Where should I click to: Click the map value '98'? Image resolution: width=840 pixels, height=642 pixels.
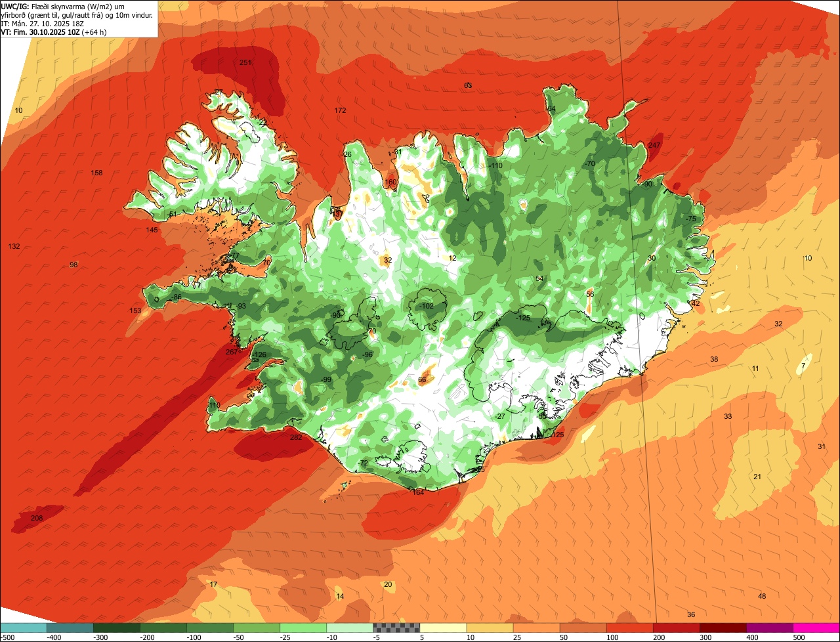click(73, 265)
